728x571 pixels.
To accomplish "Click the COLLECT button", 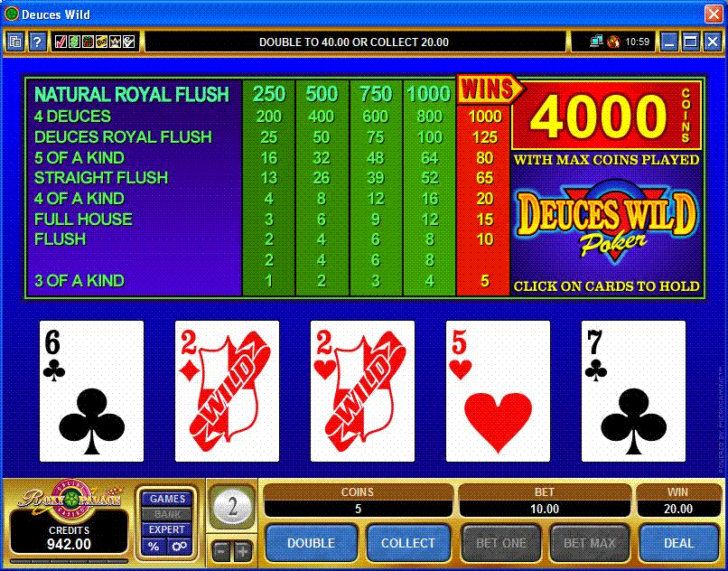I will (x=408, y=543).
